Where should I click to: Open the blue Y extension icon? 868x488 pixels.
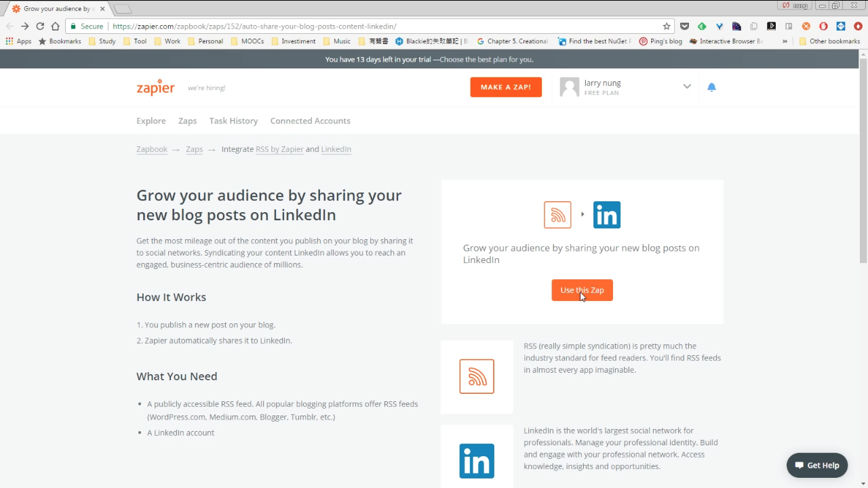(x=719, y=26)
